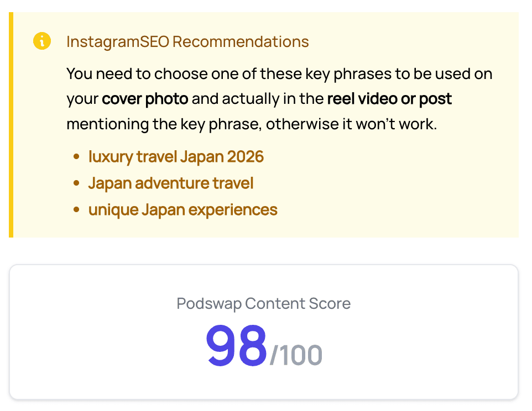
Task: Click the yellow left border of recommendations box
Action: [x=11, y=125]
